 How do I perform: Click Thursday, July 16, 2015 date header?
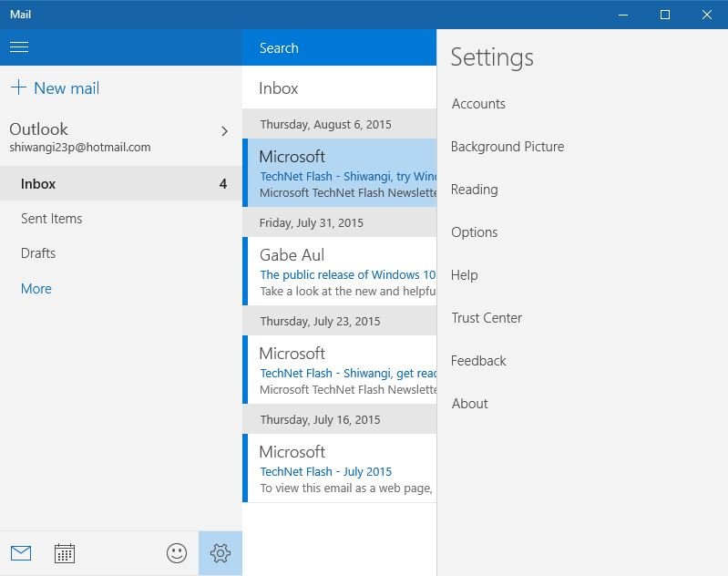[339, 419]
